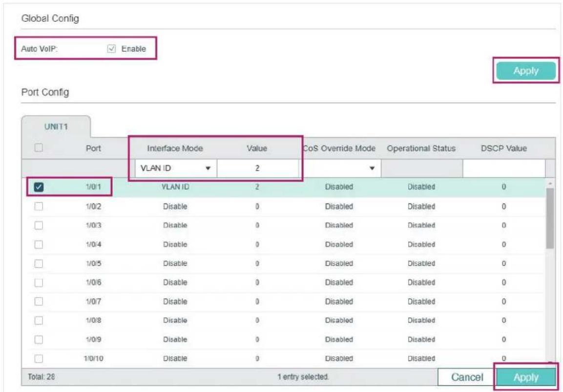Click VLAN ID cell in row 1/0/1
This screenshot has height=392, width=563.
(x=175, y=187)
